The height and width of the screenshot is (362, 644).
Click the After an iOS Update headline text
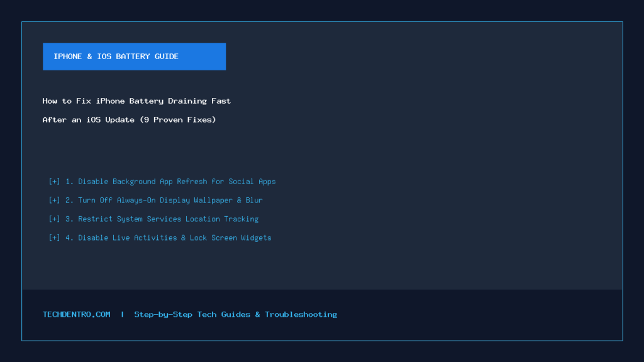pyautogui.click(x=88, y=120)
